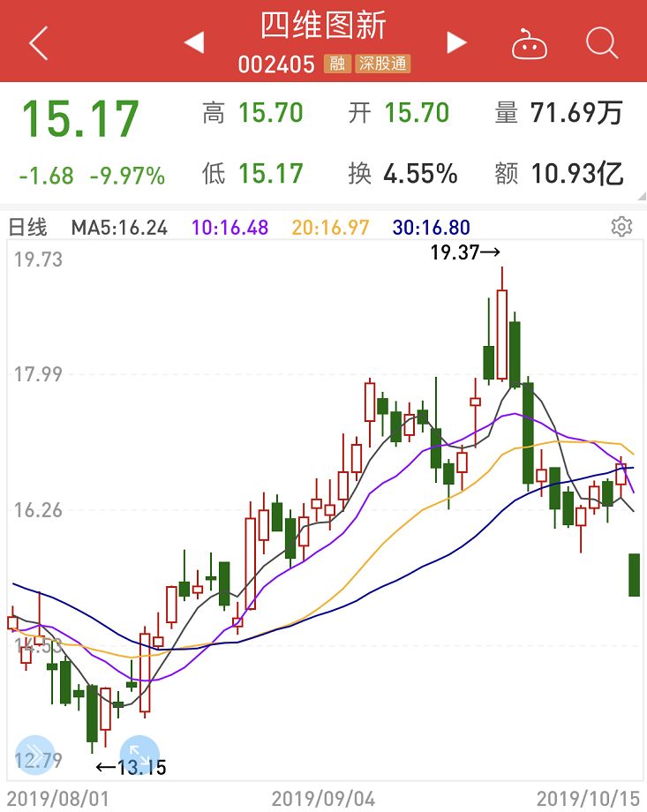Tap the 19.73 price axis label
The height and width of the screenshot is (812, 647).
click(x=38, y=259)
